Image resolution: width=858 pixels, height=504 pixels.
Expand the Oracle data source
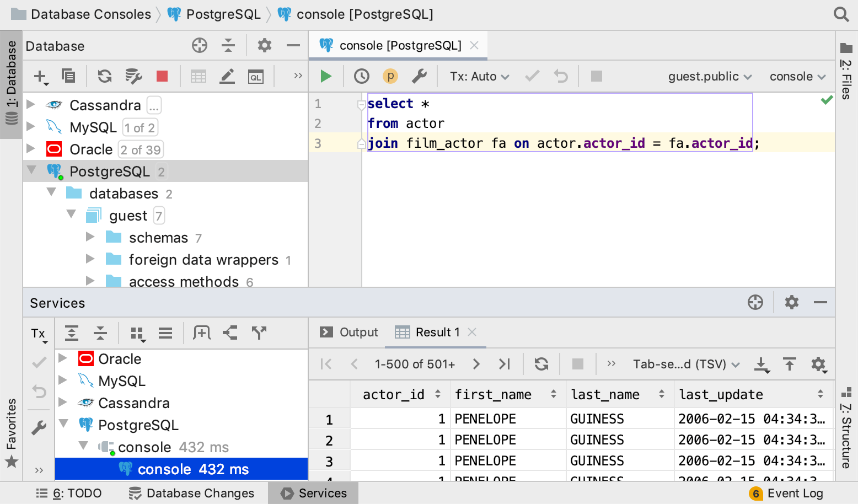point(31,148)
